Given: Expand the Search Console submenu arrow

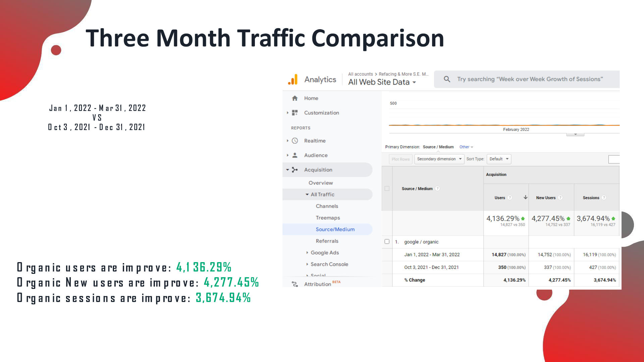Looking at the screenshot, I should 307,264.
